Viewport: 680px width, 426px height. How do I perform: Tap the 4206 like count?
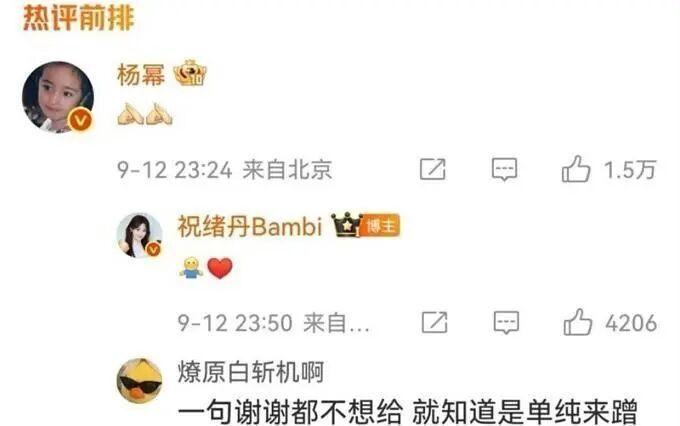click(631, 323)
